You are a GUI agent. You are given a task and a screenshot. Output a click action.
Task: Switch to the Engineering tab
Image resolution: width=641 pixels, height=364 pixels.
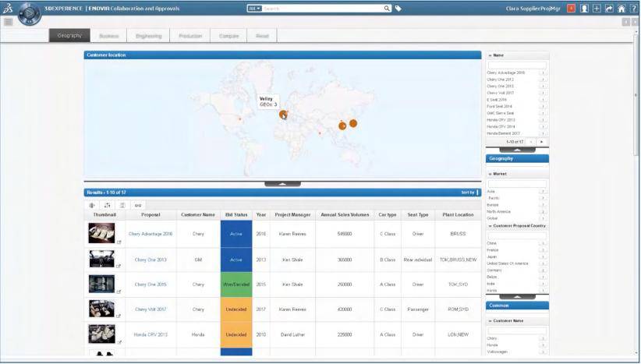(x=148, y=36)
